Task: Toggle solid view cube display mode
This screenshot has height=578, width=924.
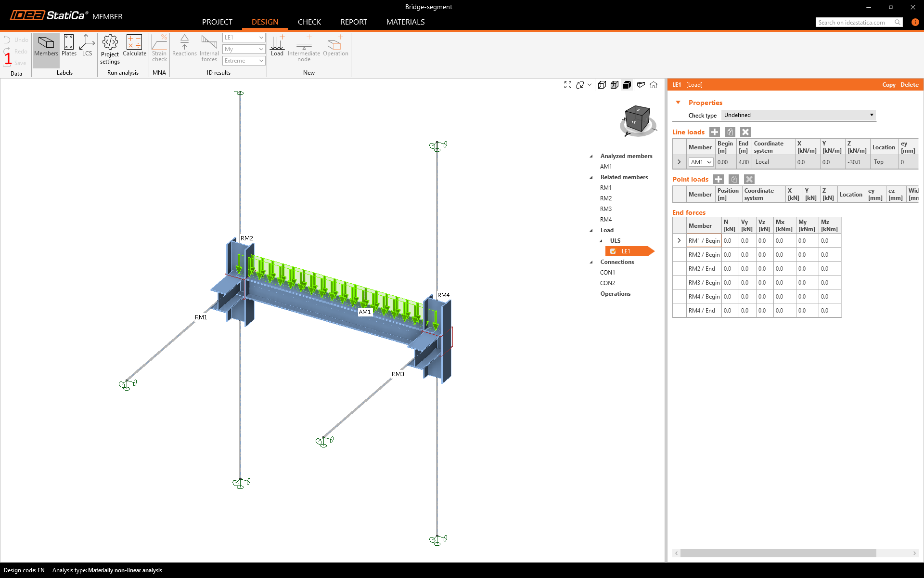Action: click(627, 85)
